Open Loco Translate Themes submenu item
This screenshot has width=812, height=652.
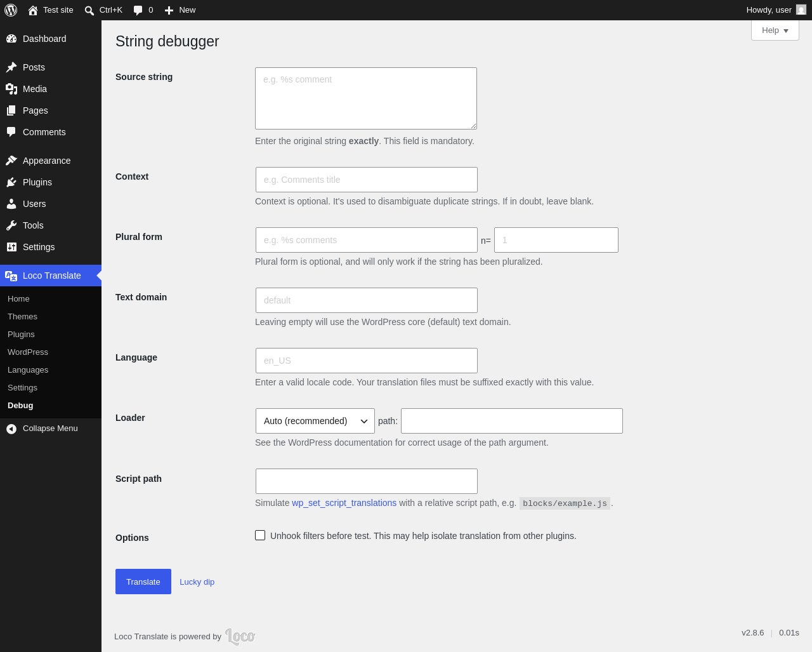click(22, 316)
